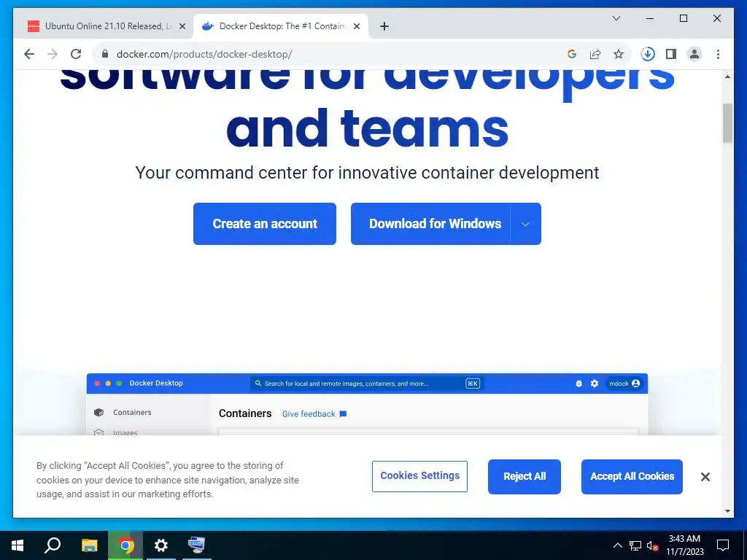Open a new browser tab

(384, 26)
